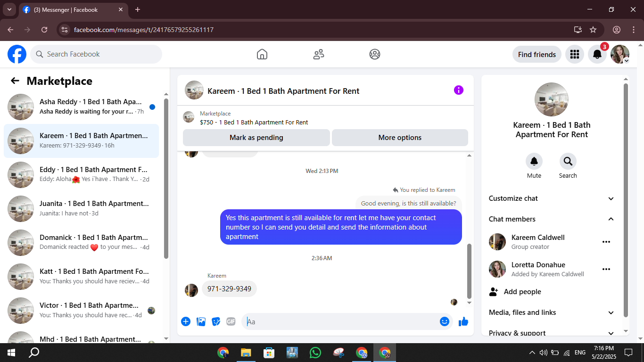The width and height of the screenshot is (644, 362).
Task: Click the "Good evening, is this still available?" reply quote
Action: (x=408, y=204)
